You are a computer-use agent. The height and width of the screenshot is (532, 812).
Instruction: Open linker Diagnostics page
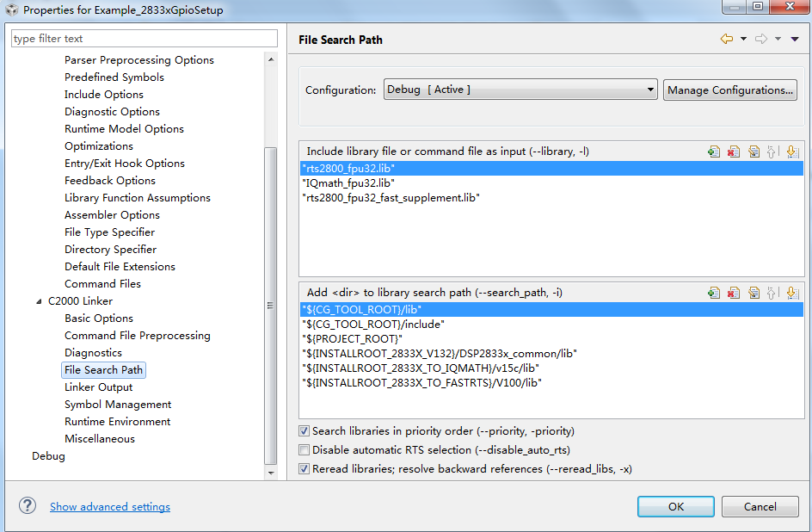[x=93, y=352]
